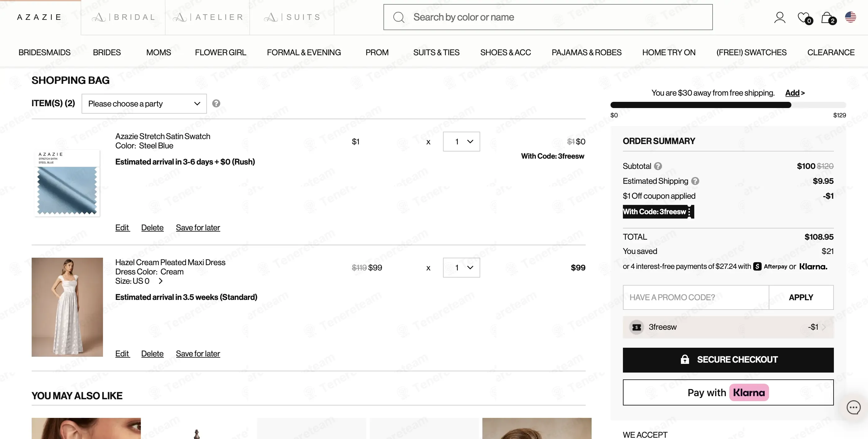868x439 pixels.
Task: Click the Klarna logo in payment text
Action: click(813, 266)
